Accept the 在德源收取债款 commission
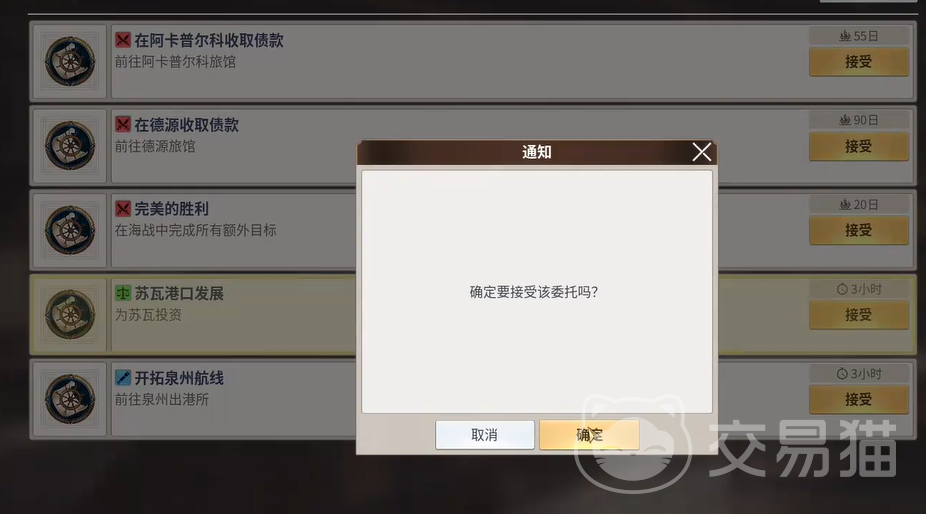 (859, 146)
